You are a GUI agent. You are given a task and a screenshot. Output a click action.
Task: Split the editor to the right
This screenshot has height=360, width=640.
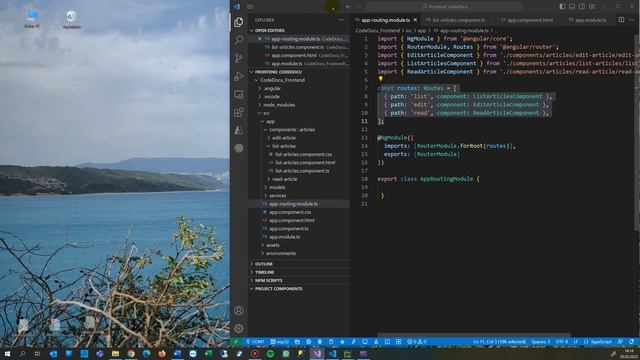(621, 20)
